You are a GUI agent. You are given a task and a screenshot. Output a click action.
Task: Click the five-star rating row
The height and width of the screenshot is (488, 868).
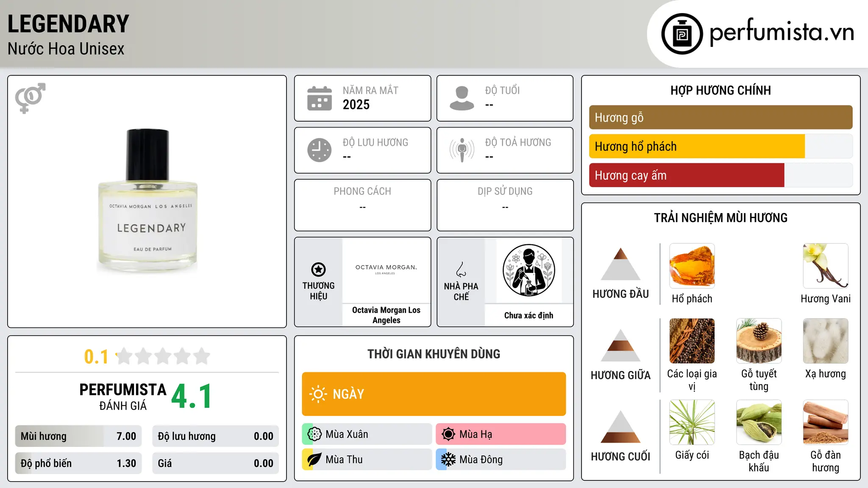click(163, 356)
